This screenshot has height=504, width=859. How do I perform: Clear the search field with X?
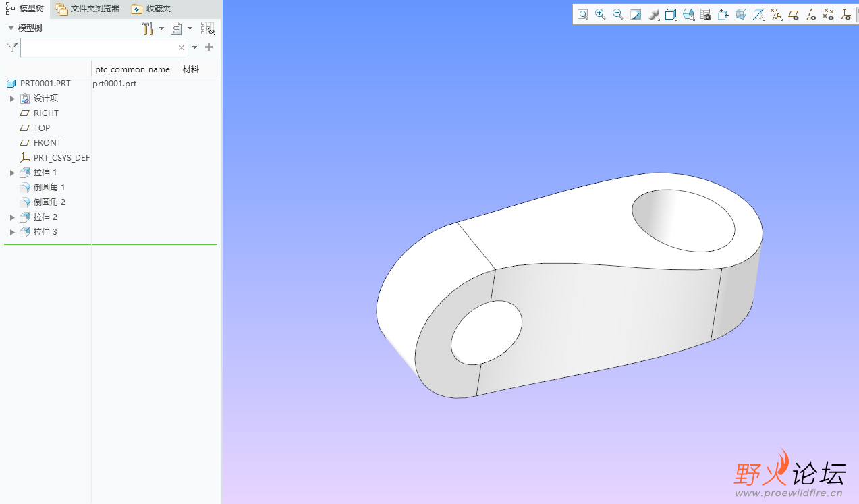click(182, 47)
